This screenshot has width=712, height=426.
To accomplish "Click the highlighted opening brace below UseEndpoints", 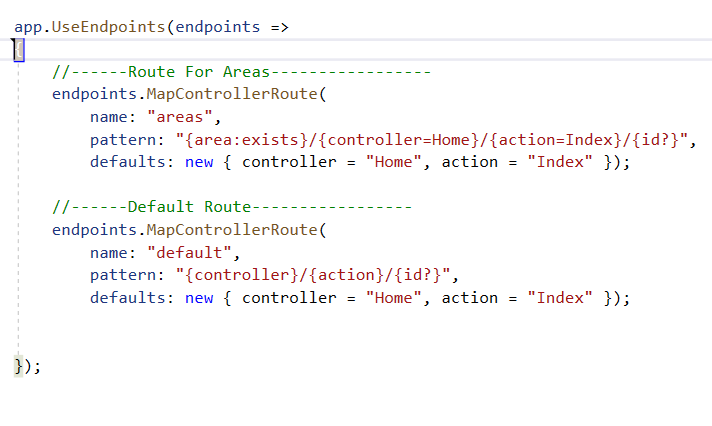I will pyautogui.click(x=19, y=50).
